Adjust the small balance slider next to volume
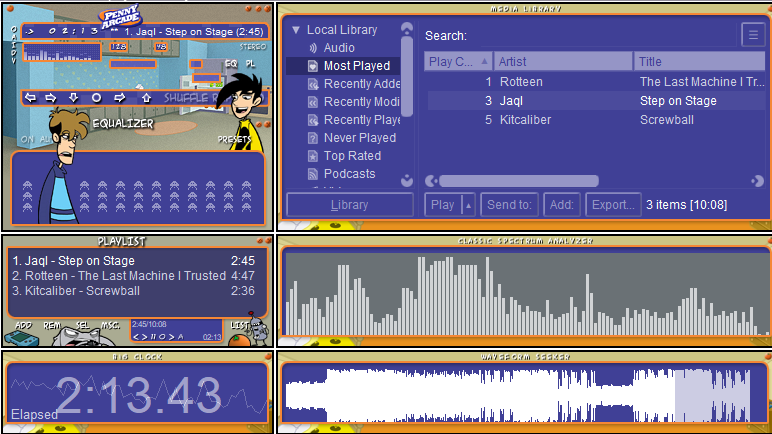Viewport: 772px width, 434px height. coord(196,64)
